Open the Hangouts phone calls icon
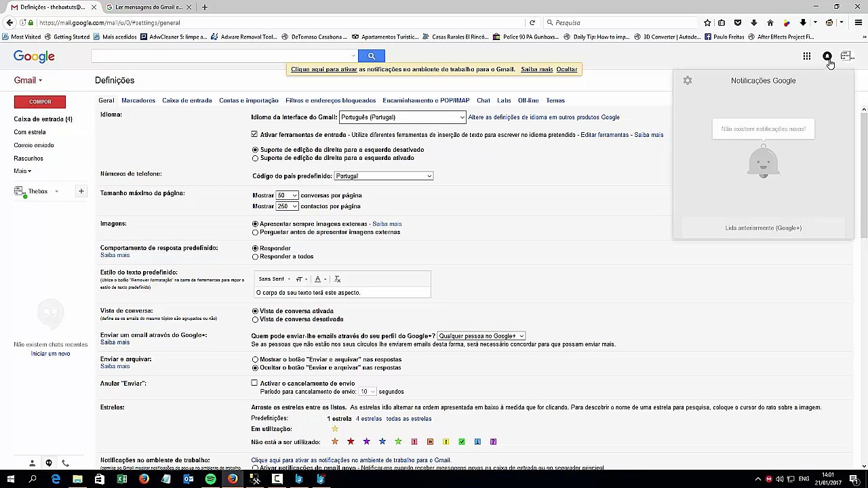Screen dimensions: 868x488 (x=65, y=464)
